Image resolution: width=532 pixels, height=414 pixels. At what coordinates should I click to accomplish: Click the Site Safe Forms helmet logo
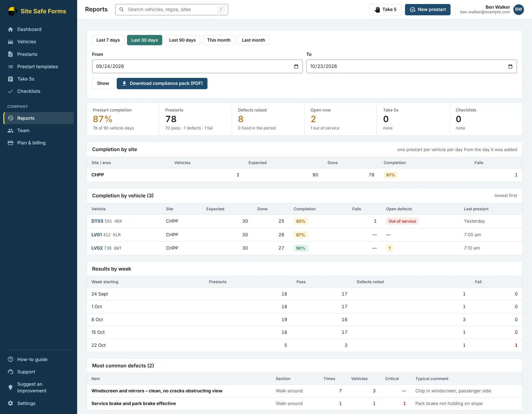click(12, 11)
